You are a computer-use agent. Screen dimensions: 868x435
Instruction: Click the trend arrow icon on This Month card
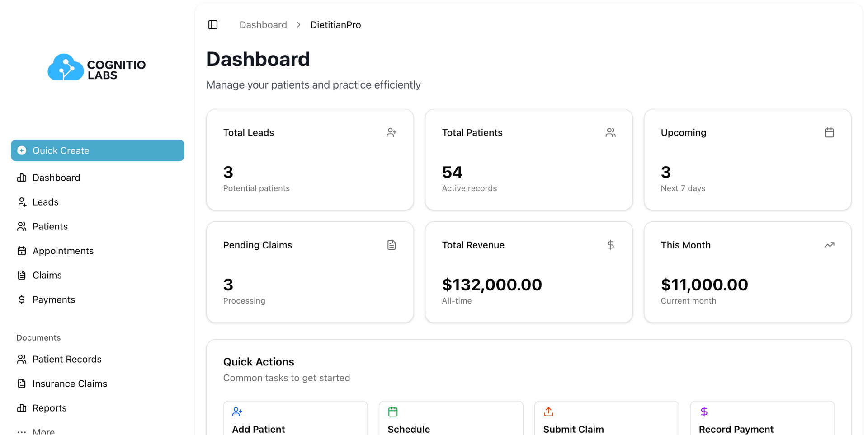[829, 245]
